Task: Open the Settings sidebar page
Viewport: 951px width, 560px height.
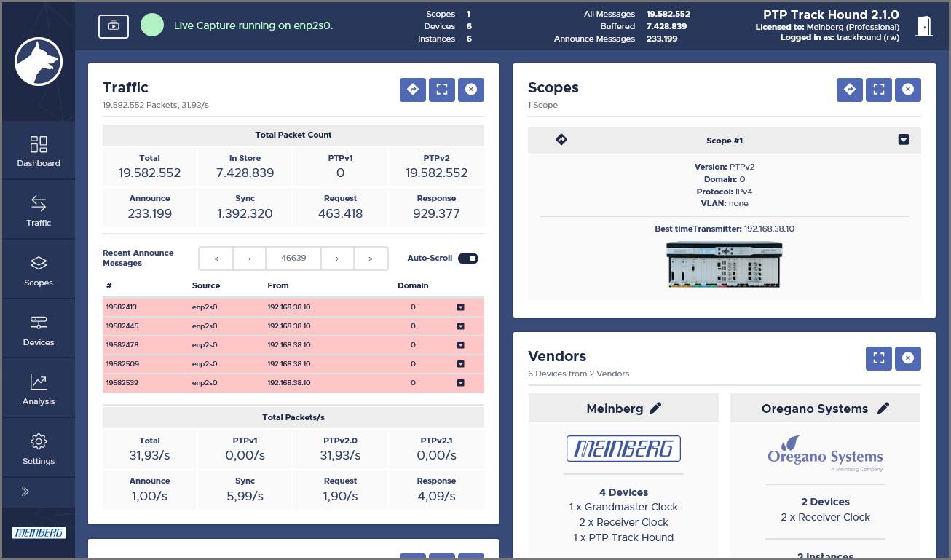Action: pos(39,449)
